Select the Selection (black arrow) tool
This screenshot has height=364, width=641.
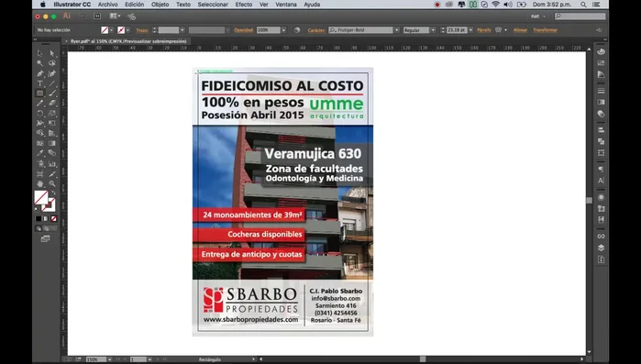coord(40,53)
